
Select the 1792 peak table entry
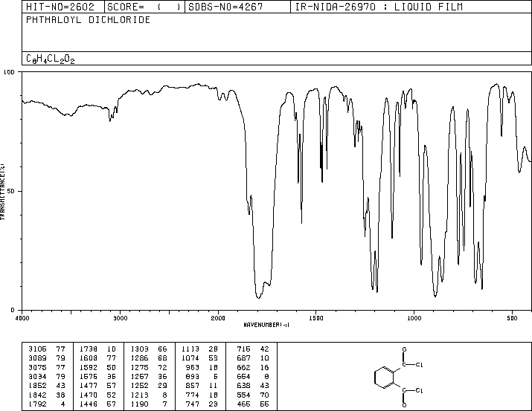click(46, 404)
